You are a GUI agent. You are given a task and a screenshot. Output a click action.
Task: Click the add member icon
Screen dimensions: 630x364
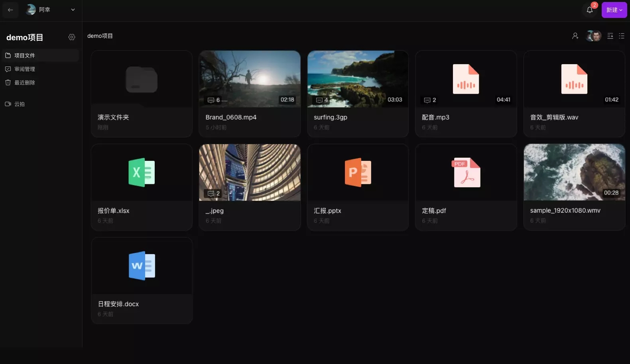click(575, 36)
